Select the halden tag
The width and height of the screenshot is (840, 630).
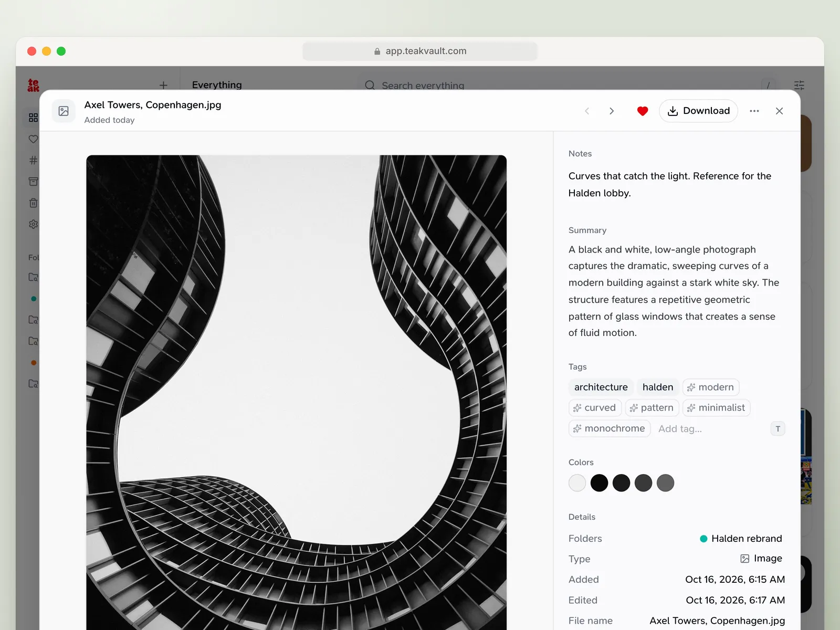point(657,387)
